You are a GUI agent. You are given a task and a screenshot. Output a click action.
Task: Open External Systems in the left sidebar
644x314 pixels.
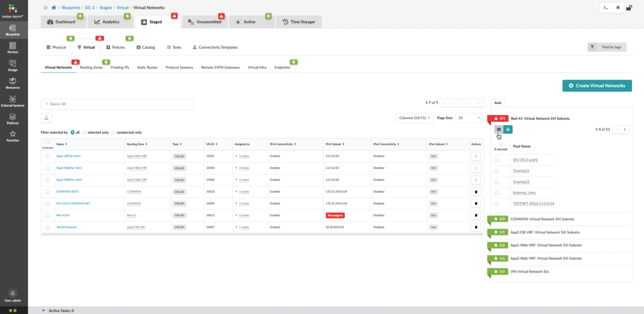point(13,101)
